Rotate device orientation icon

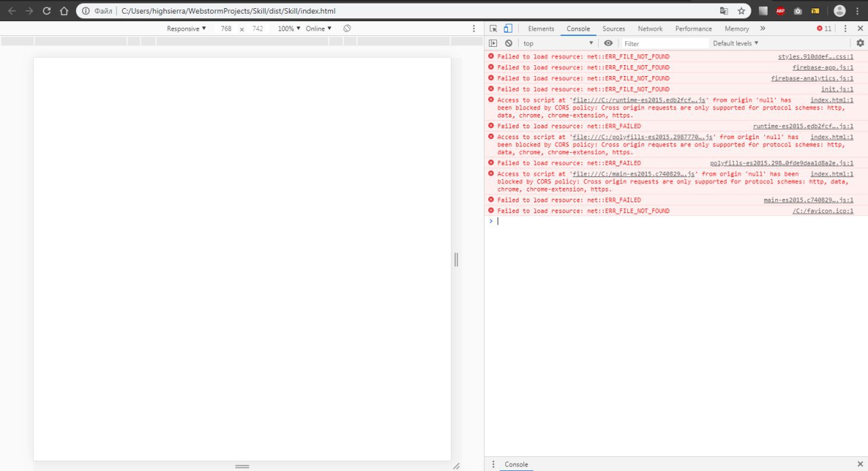pyautogui.click(x=347, y=29)
